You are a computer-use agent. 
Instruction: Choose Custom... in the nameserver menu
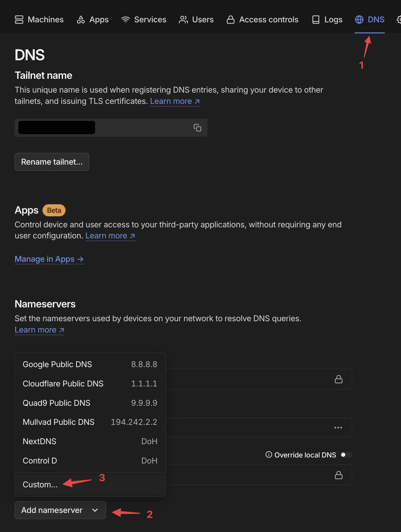(x=40, y=484)
